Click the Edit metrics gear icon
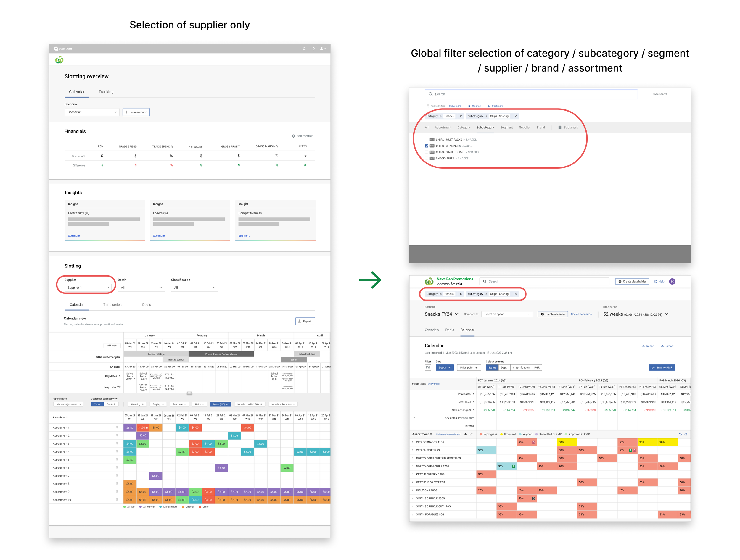The height and width of the screenshot is (560, 740). (293, 136)
